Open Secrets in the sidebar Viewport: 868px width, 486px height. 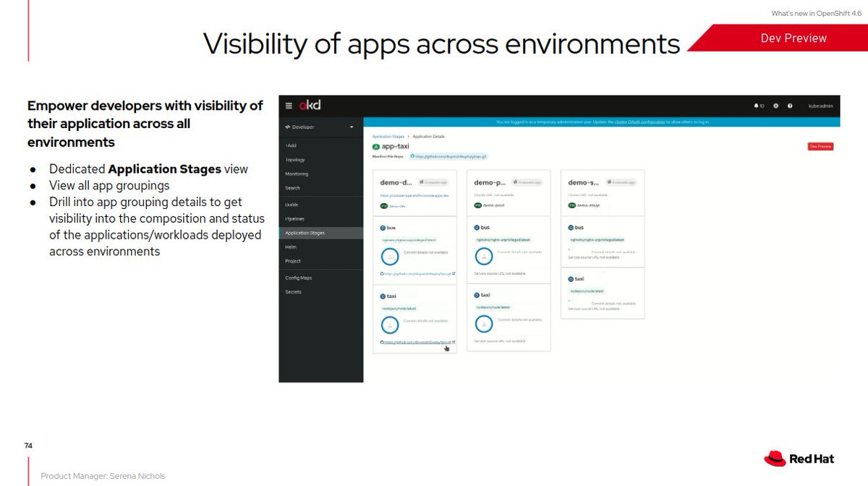coord(293,292)
